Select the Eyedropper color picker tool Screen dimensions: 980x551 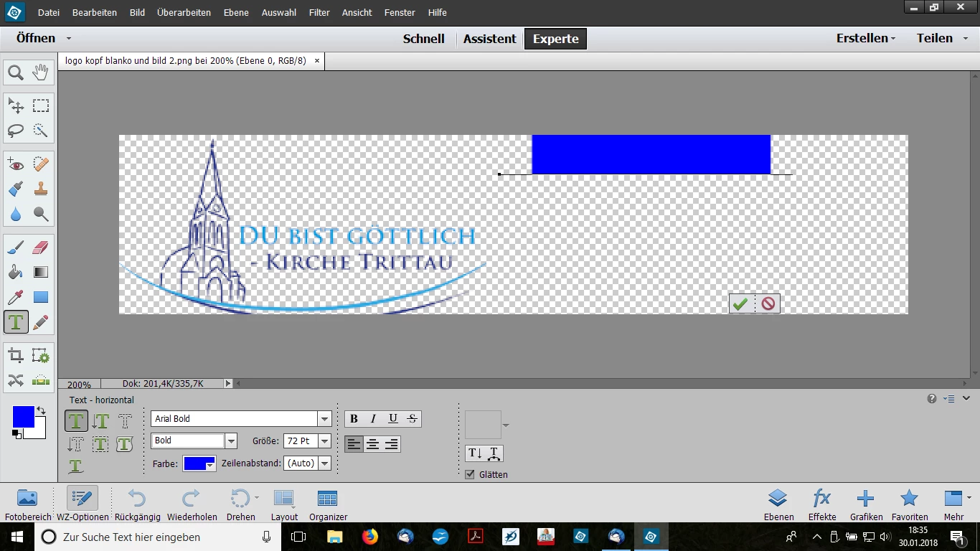point(16,297)
